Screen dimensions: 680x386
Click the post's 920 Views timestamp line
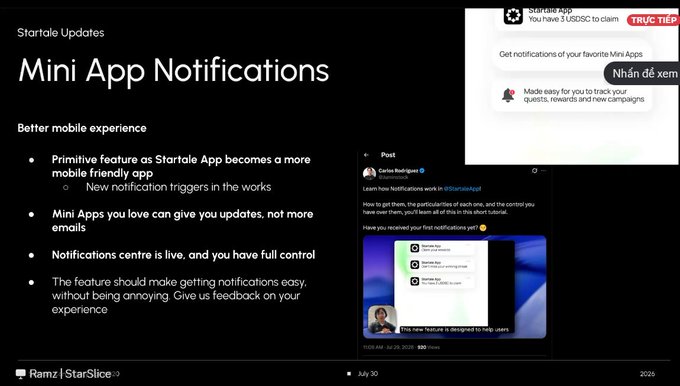tap(401, 347)
